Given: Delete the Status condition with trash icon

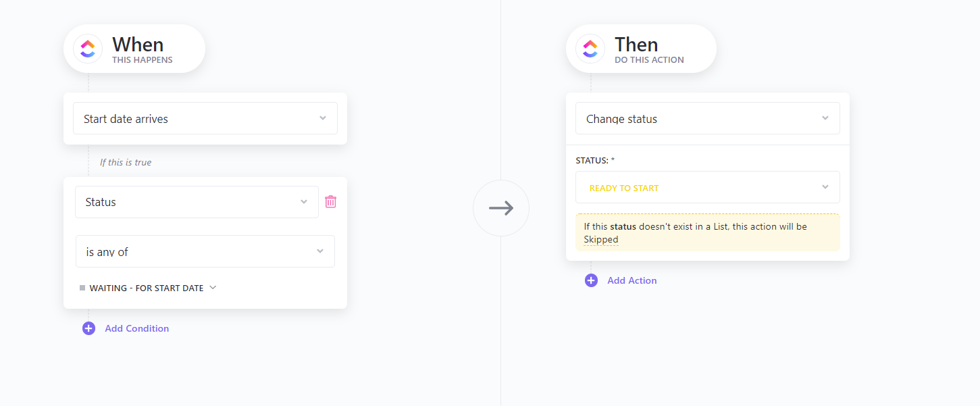Looking at the screenshot, I should coord(331,201).
